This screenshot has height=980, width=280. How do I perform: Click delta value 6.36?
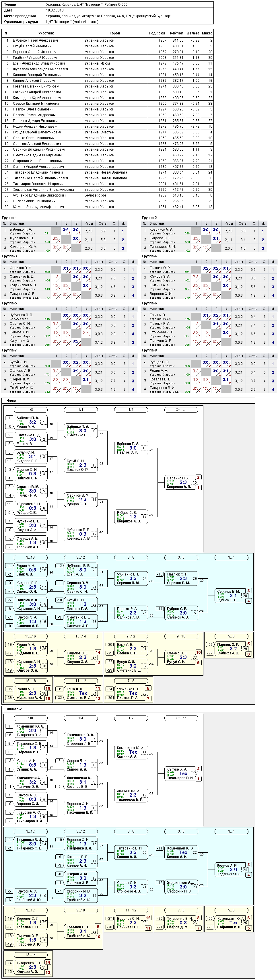pyautogui.click(x=196, y=132)
